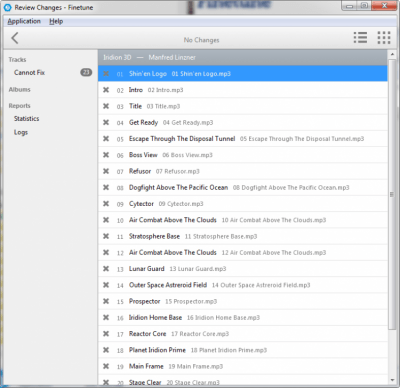Select file name 06 Boss View.mp3
The width and height of the screenshot is (400, 388).
[x=187, y=155]
